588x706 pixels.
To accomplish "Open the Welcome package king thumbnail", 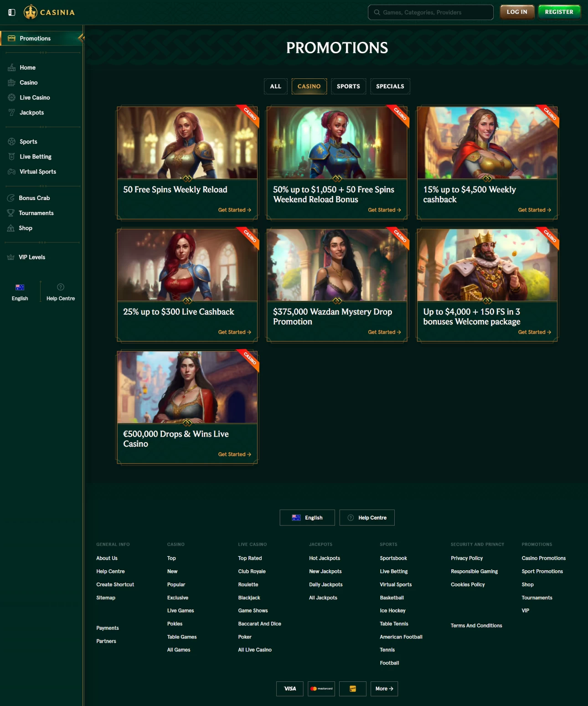I will click(x=487, y=265).
